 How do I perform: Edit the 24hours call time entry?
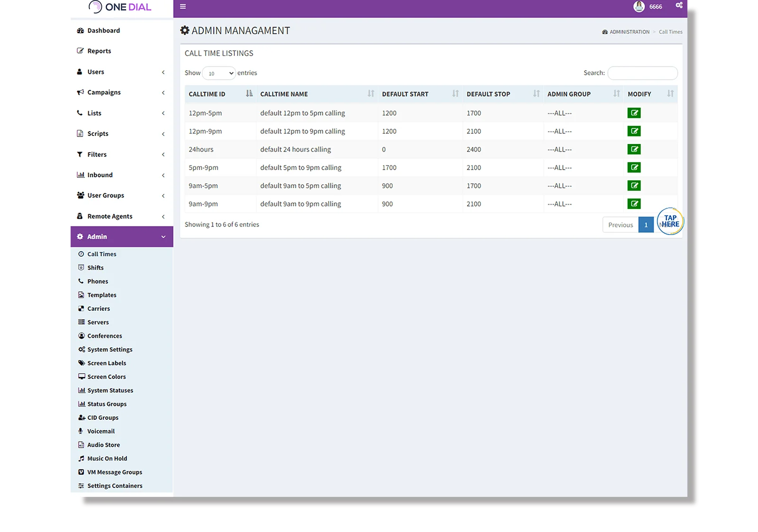[x=634, y=149]
